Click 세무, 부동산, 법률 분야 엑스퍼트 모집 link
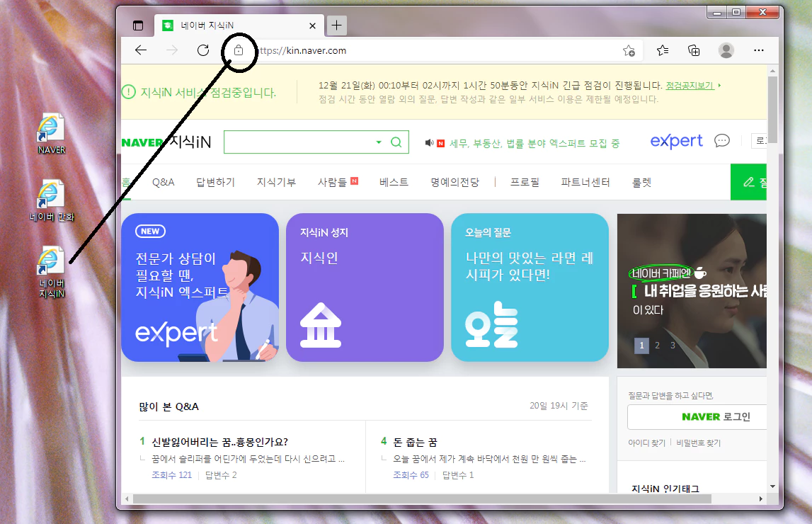 pos(534,144)
